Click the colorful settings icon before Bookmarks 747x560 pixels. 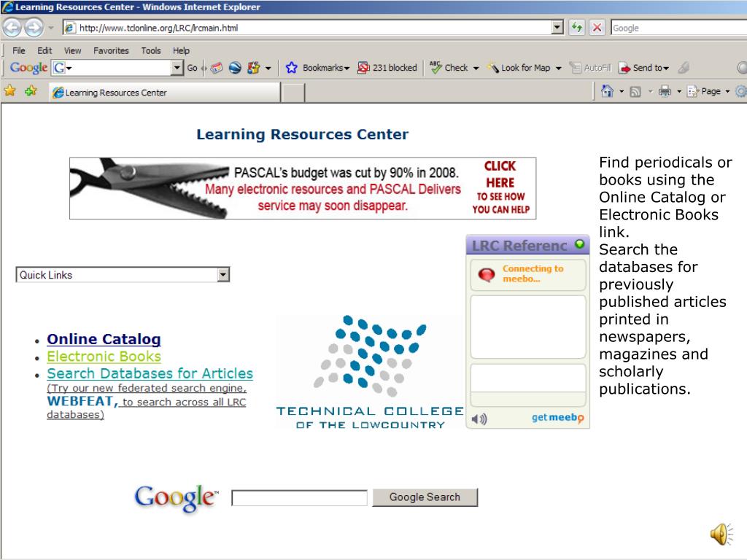pos(253,68)
